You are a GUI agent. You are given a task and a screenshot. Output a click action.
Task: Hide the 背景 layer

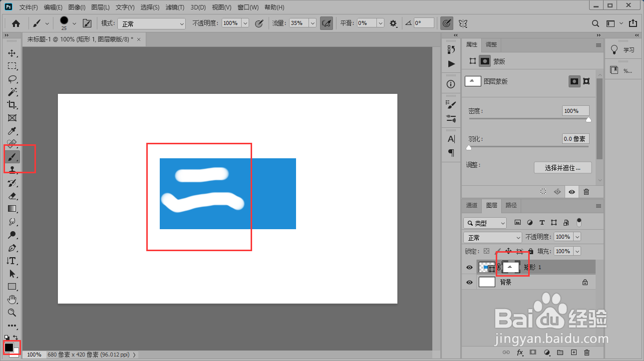click(x=469, y=283)
